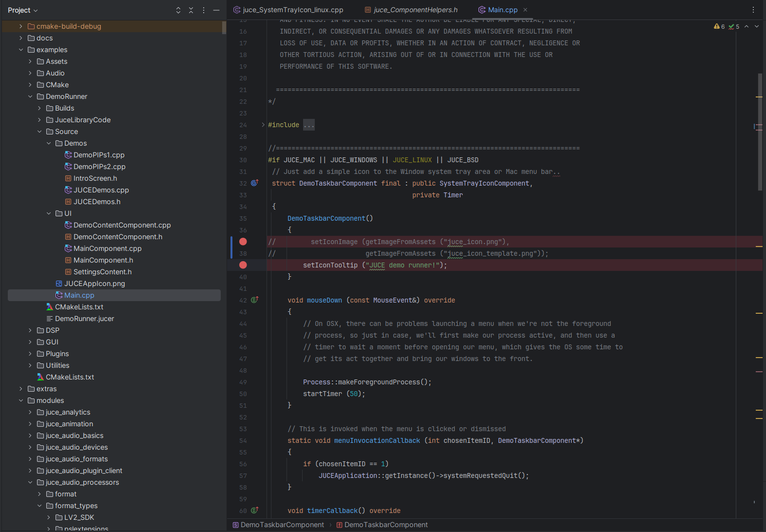Click the JUCE_LINUX macro in the code

click(x=412, y=160)
